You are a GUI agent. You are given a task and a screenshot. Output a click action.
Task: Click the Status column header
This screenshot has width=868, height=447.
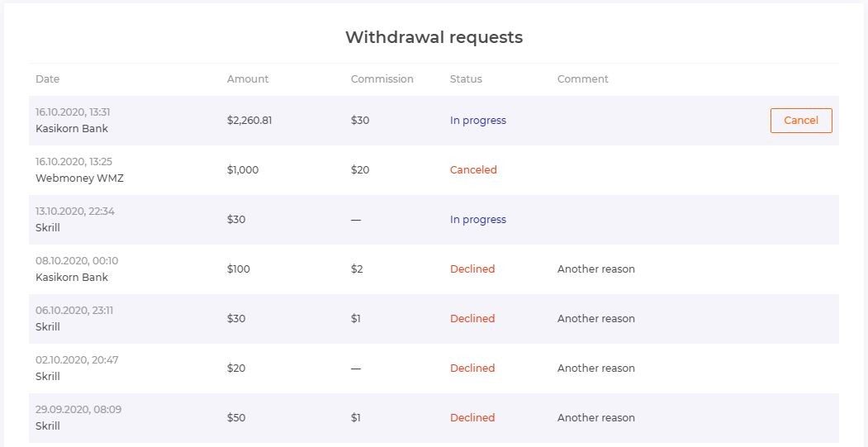point(466,79)
